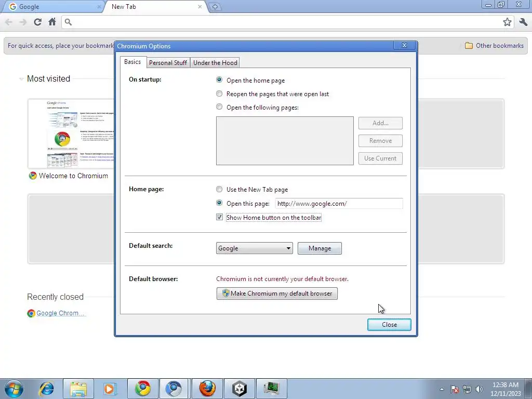The height and width of the screenshot is (399, 532).
Task: Switch to the Personal Stuff tab
Action: coord(168,63)
